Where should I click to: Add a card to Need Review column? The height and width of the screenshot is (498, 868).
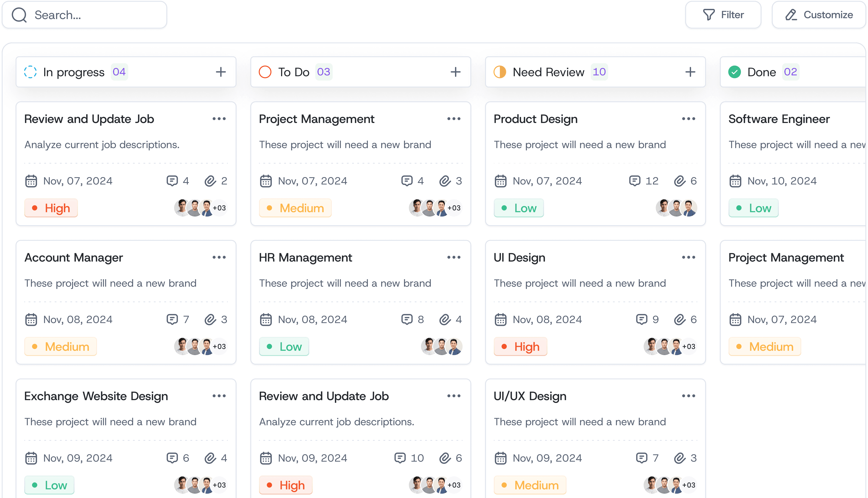coord(690,72)
